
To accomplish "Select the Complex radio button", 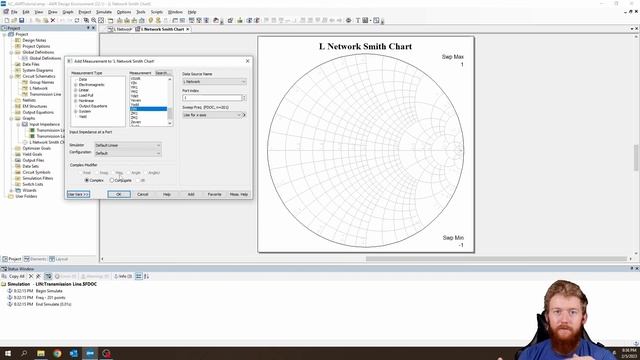I will (x=87, y=180).
